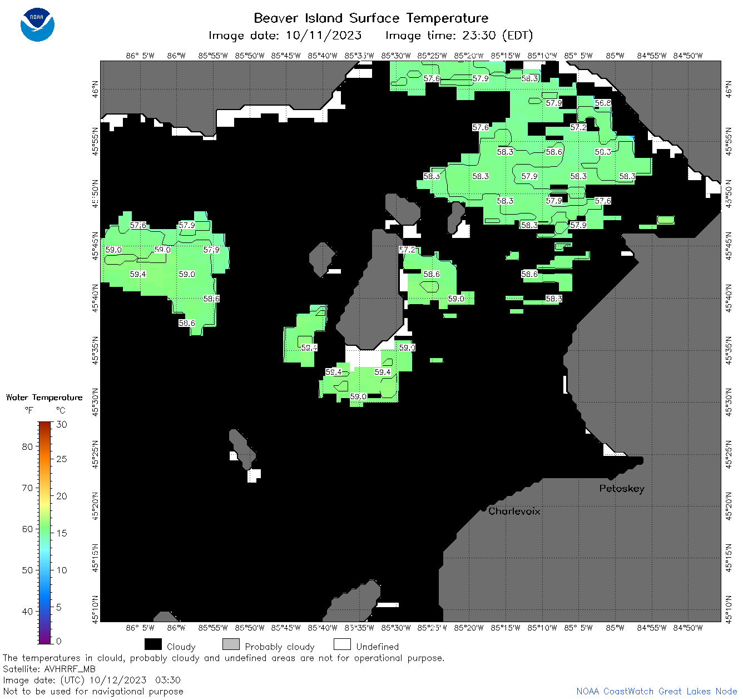Click the Image date: 10/11/2023 text
Viewport: 743px width, 700px height.
pyautogui.click(x=285, y=36)
